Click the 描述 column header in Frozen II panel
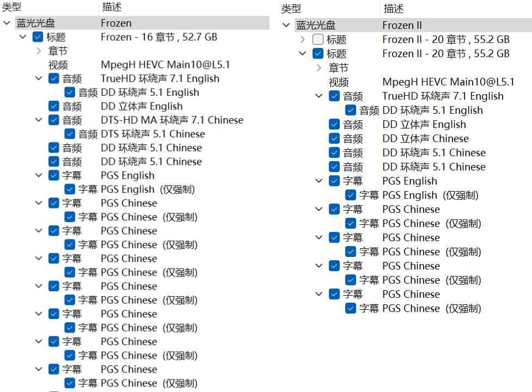This screenshot has width=532, height=392. 393,8
